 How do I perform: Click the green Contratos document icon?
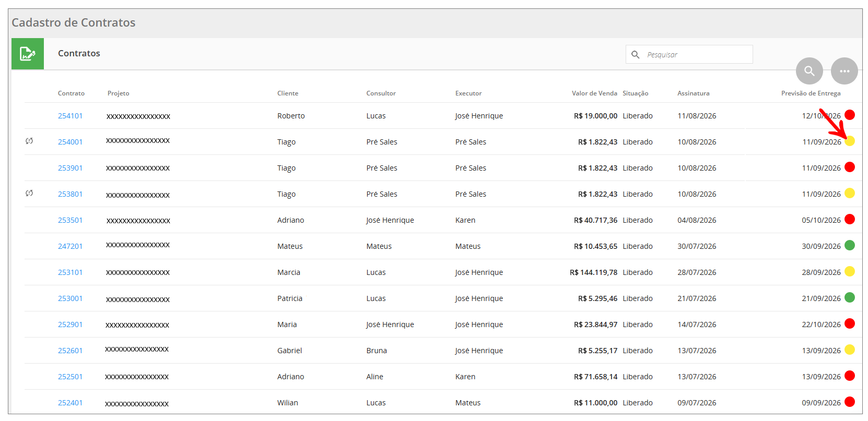28,54
